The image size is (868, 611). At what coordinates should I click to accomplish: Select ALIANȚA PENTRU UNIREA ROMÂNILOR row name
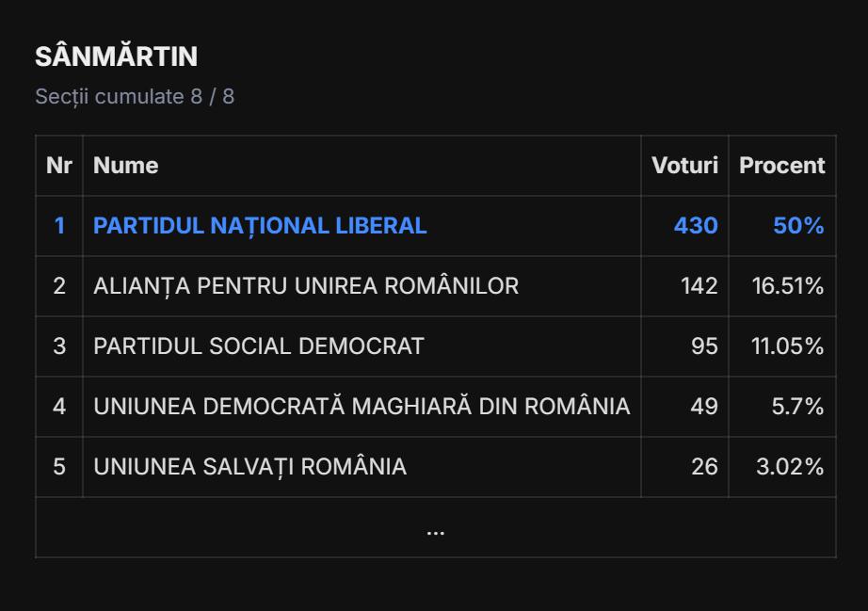306,286
